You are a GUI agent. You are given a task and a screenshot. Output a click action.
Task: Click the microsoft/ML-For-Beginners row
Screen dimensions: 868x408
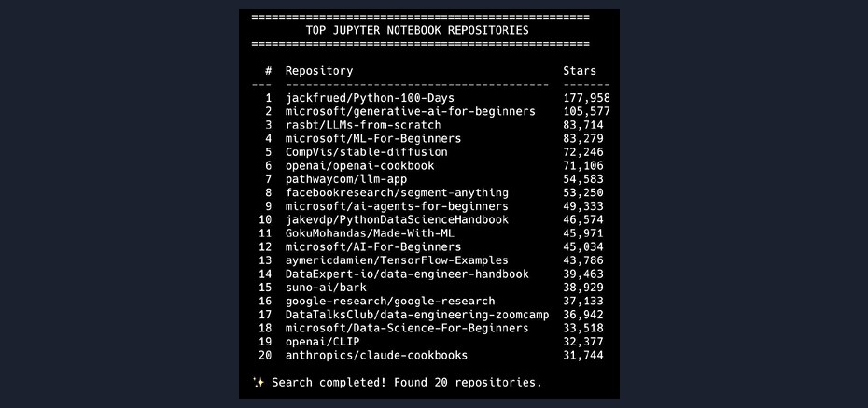coord(431,138)
